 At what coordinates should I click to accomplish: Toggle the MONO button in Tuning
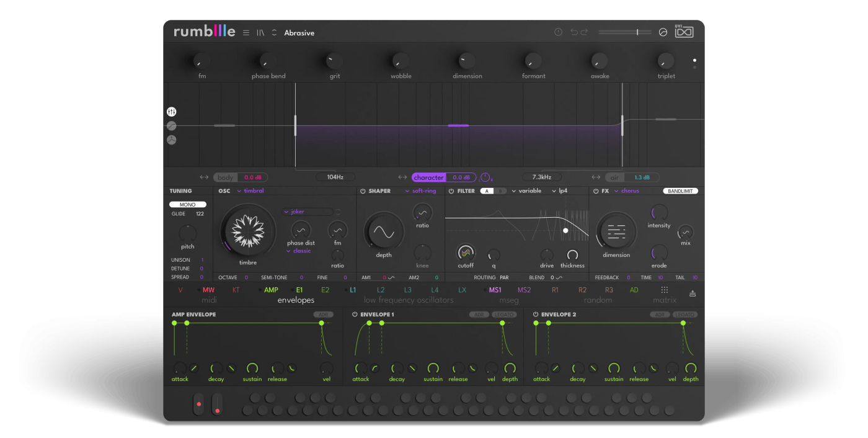click(x=188, y=204)
